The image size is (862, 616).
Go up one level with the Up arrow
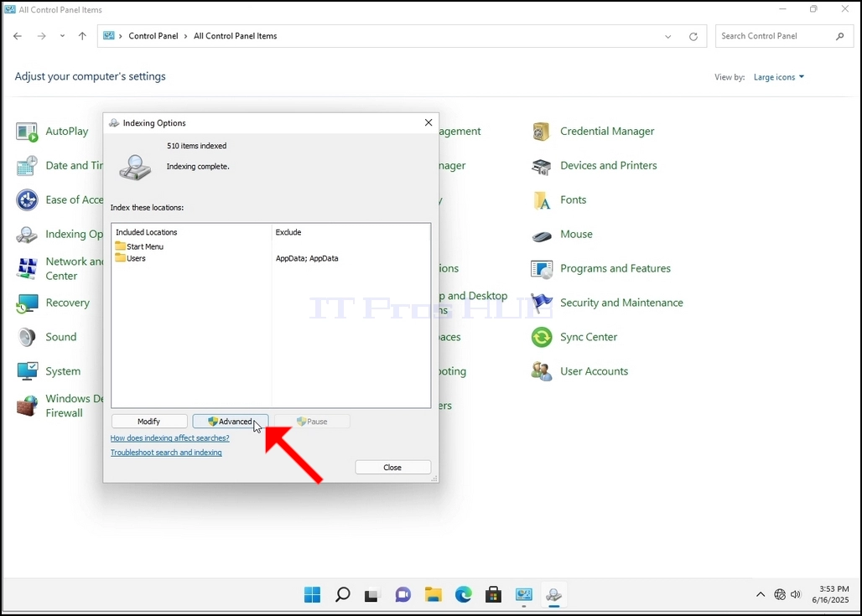[82, 36]
